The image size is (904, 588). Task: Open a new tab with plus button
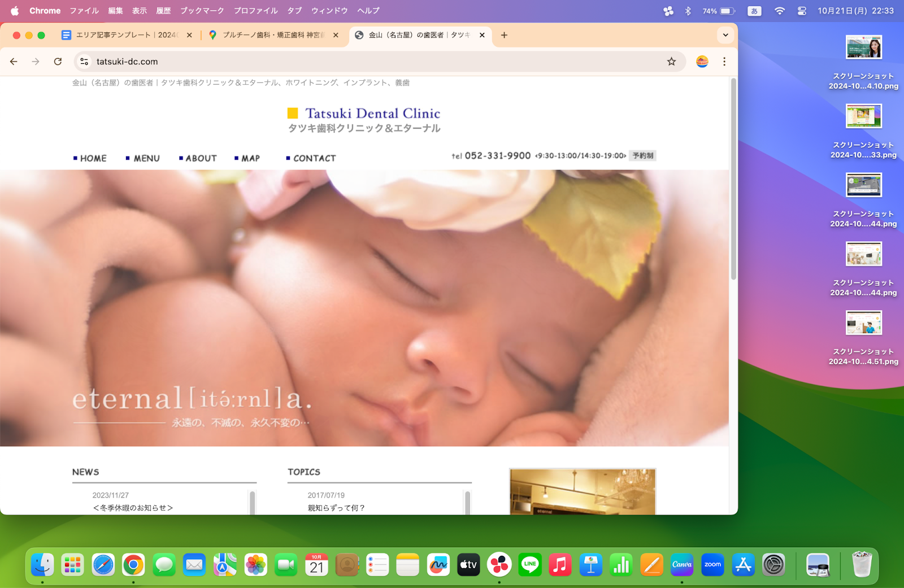tap(504, 35)
